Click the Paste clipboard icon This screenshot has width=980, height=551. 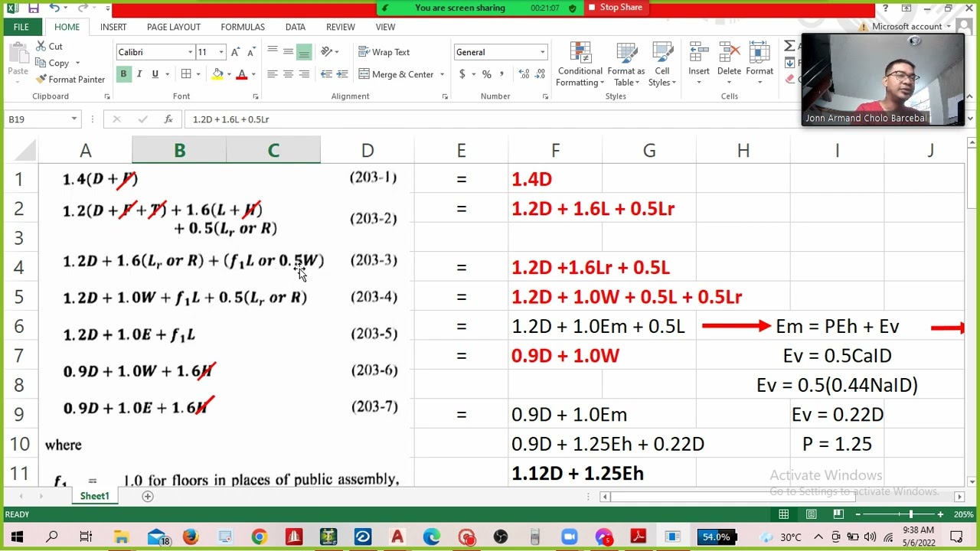pyautogui.click(x=18, y=54)
